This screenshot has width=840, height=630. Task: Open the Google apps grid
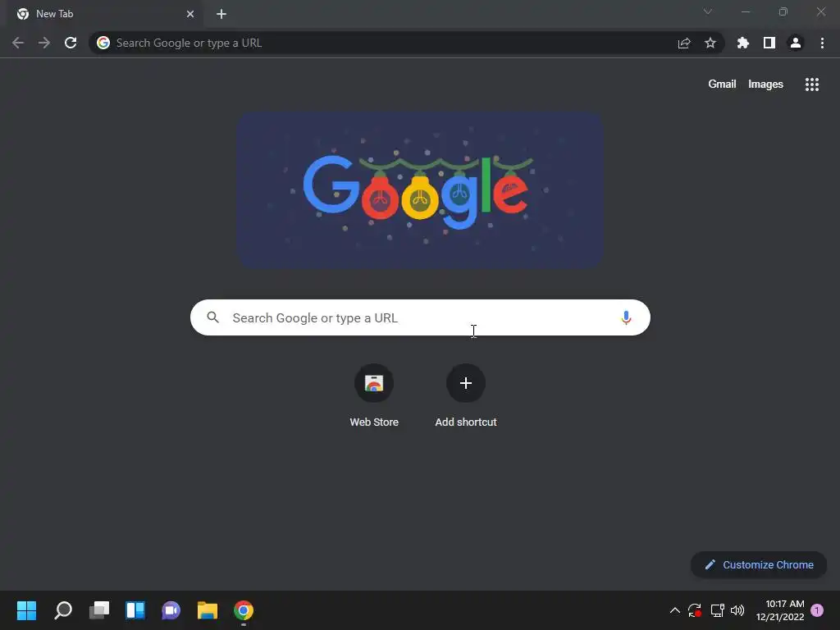[x=811, y=84]
